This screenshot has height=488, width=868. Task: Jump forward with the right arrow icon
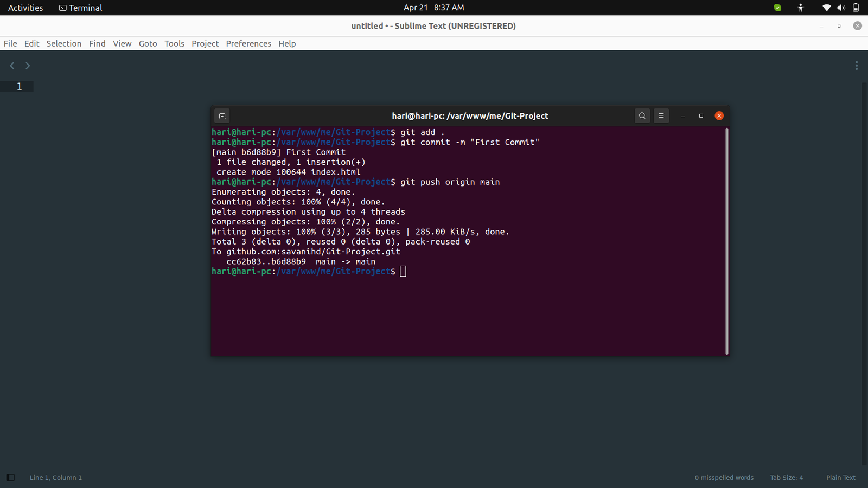[28, 66]
